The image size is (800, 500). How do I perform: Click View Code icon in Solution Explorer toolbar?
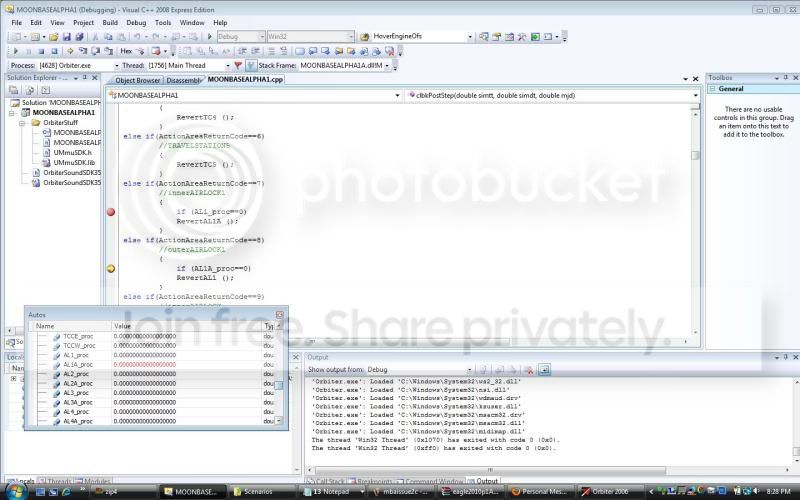(45, 90)
